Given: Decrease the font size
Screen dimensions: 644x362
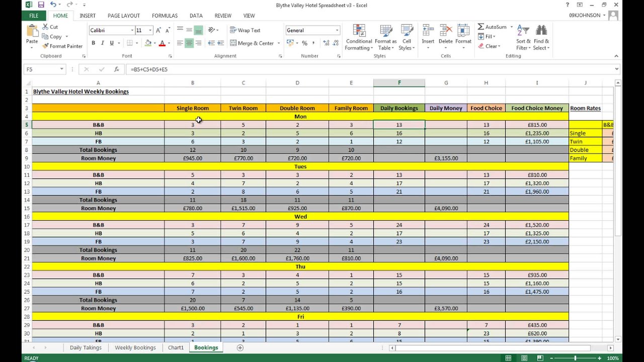Looking at the screenshot, I should pos(167,30).
